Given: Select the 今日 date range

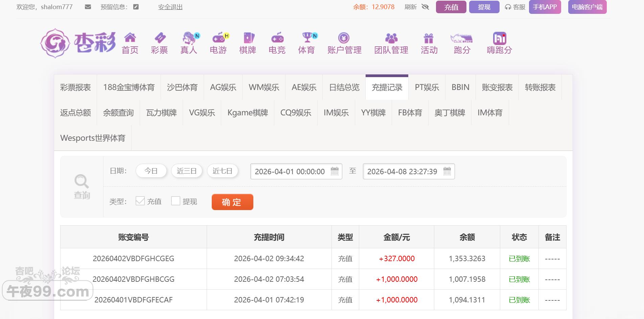Looking at the screenshot, I should tap(151, 171).
